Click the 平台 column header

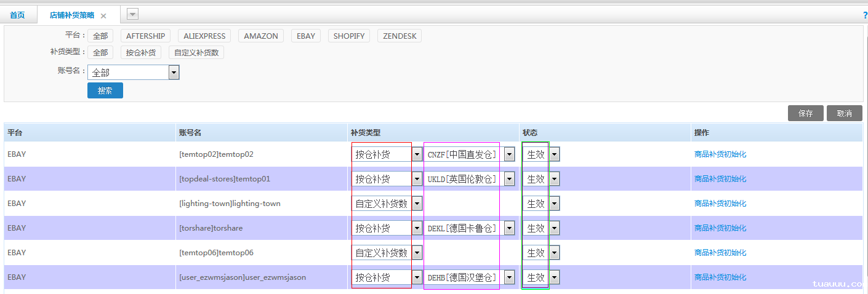point(90,132)
